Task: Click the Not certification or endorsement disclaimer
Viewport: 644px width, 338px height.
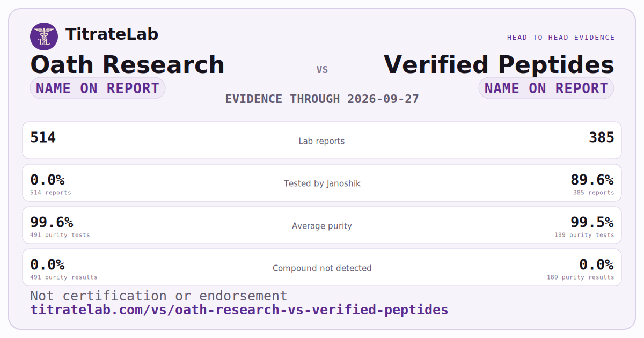Action: click(x=159, y=296)
